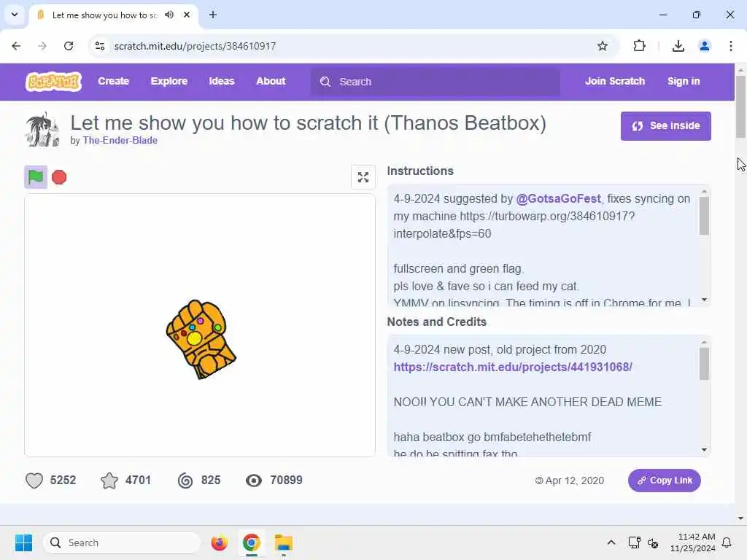747x560 pixels.
Task: Click the page scroll down arrow
Action: click(740, 518)
